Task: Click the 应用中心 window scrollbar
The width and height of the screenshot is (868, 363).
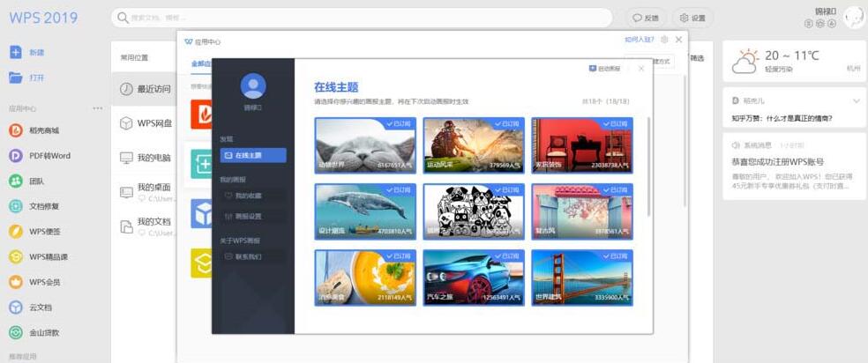Action: point(685,142)
